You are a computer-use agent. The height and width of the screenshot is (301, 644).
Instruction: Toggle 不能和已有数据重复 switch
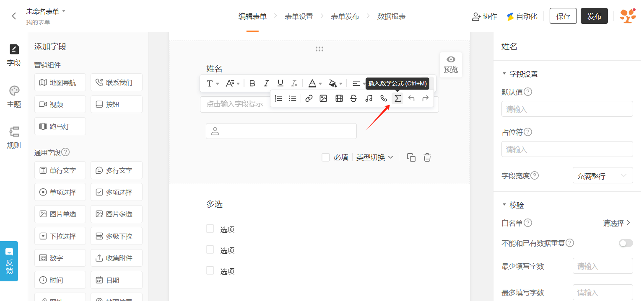(626, 243)
